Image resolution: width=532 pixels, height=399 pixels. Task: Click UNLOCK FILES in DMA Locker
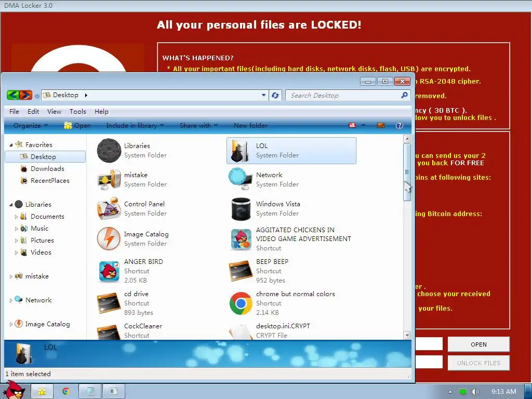point(478,363)
